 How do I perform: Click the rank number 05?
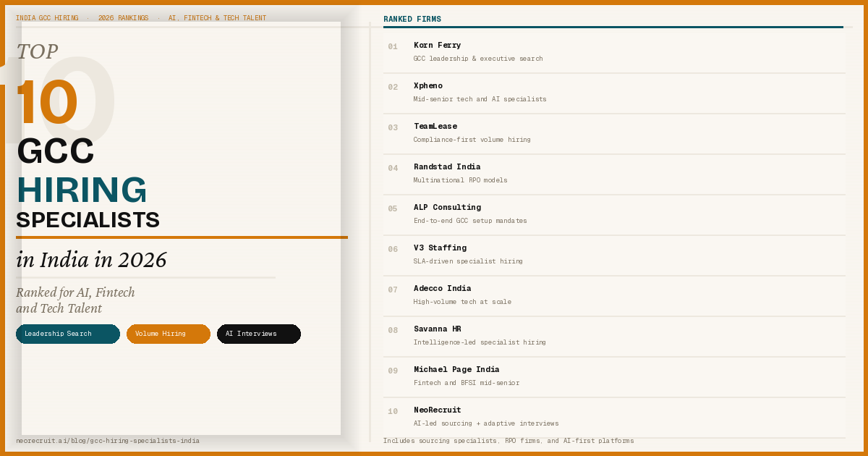point(393,209)
